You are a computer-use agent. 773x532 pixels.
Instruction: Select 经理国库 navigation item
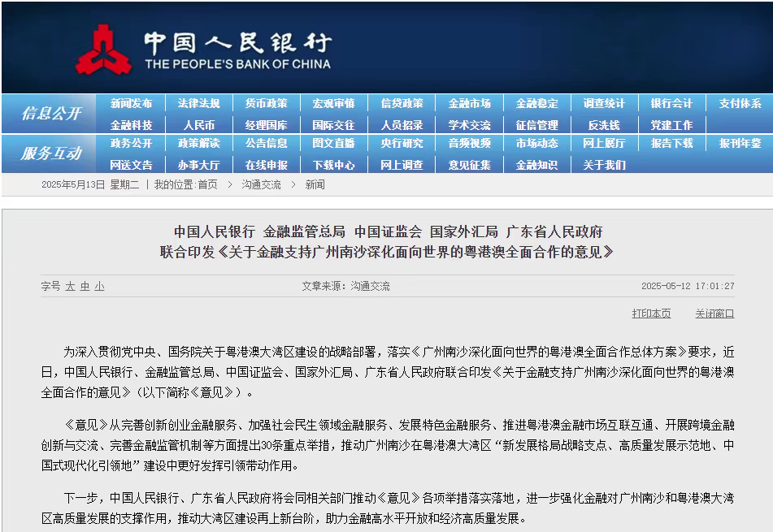[x=267, y=125]
